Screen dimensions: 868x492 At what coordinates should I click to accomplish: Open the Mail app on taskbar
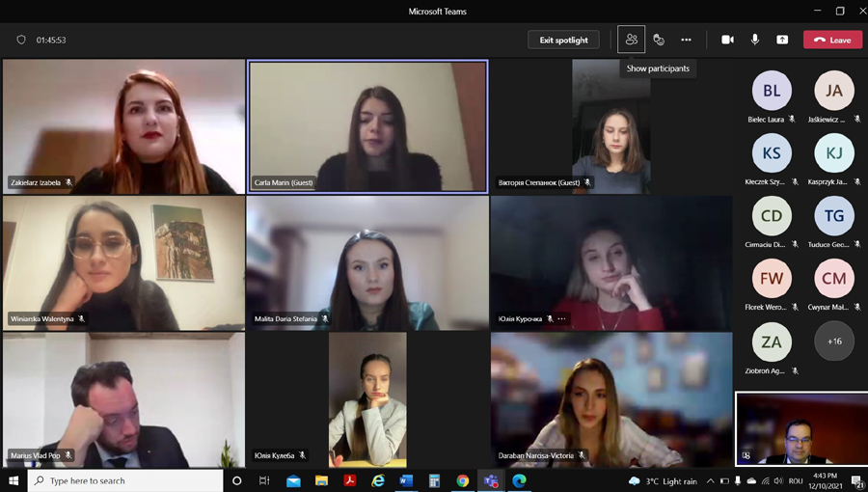point(293,480)
